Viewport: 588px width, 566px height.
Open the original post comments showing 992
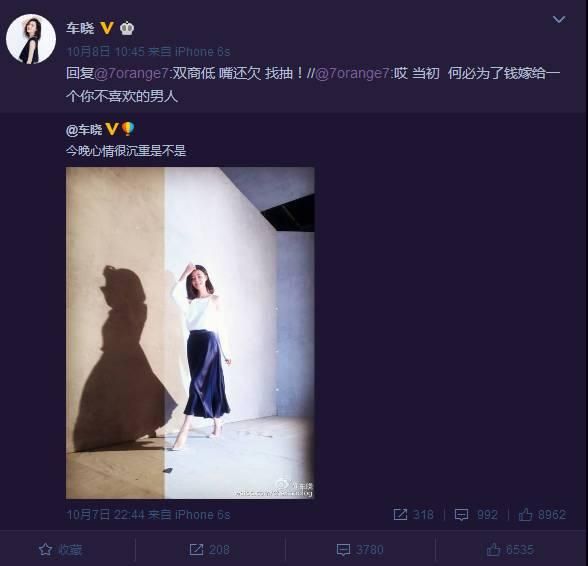(476, 514)
